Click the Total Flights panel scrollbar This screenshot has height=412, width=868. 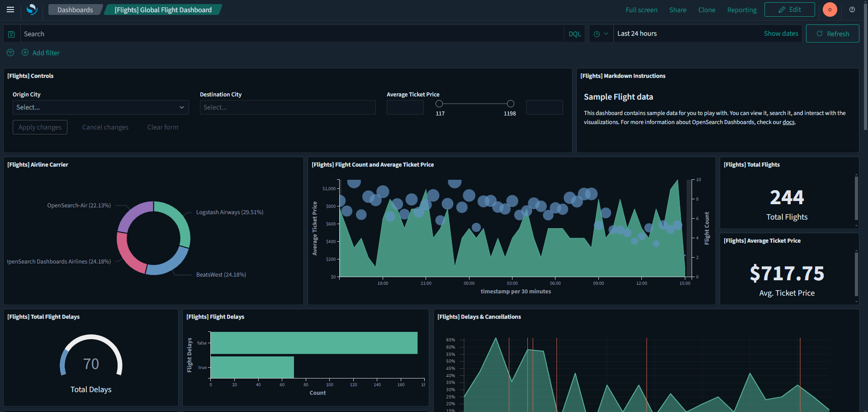coord(856,198)
